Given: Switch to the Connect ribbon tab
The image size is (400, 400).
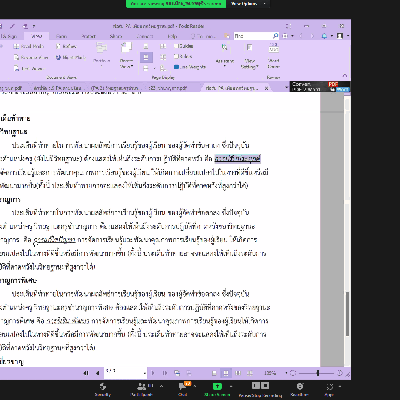Looking at the screenshot, I should [x=145, y=36].
